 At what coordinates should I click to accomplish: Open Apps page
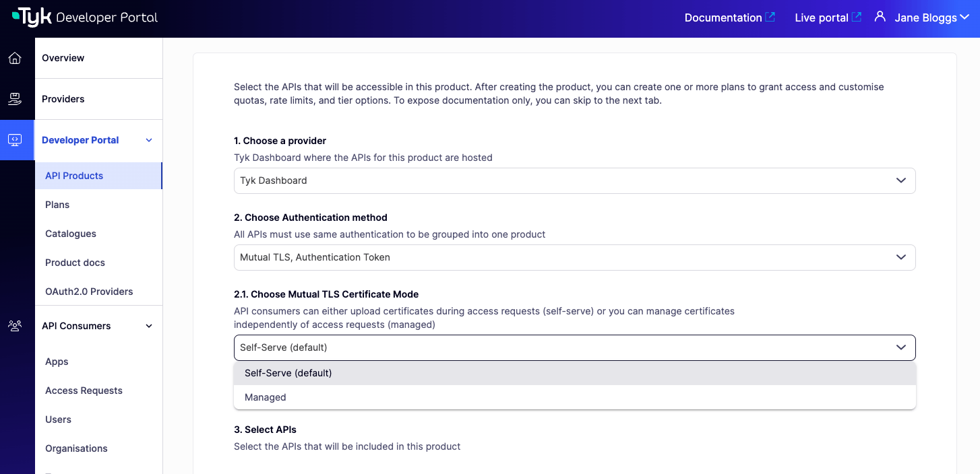coord(57,362)
